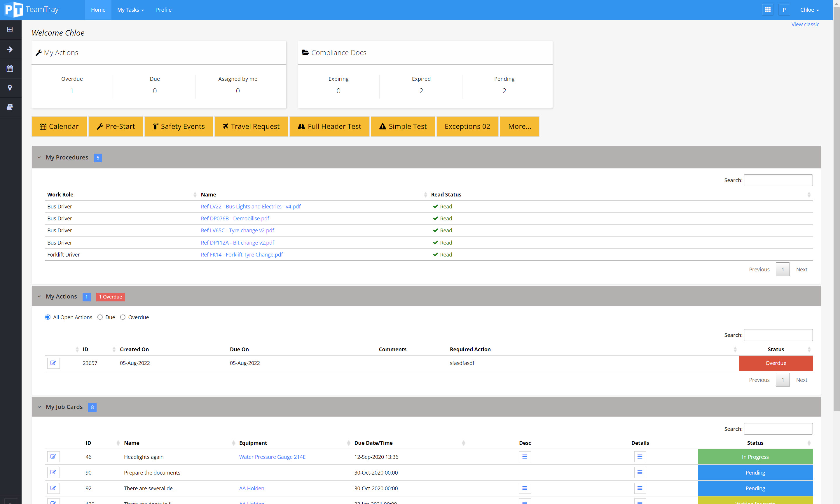Select the Overdue radio button
This screenshot has width=840, height=504.
point(123,317)
